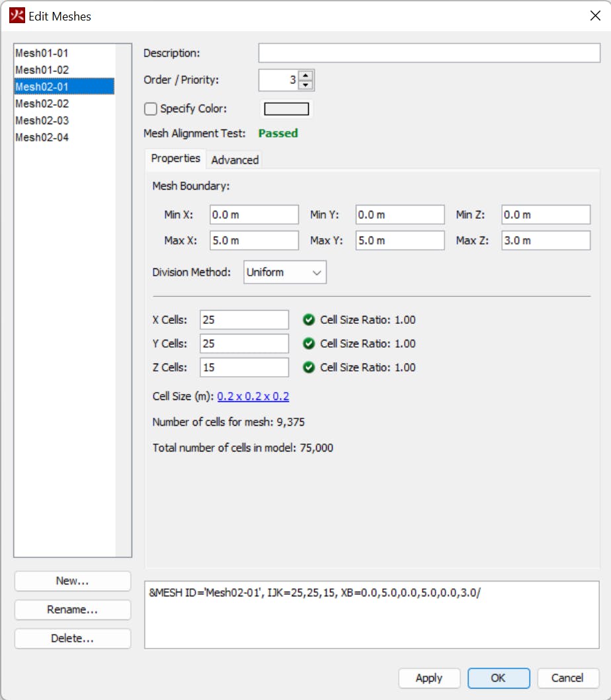Click the green check icon beside Y Cells

[308, 344]
